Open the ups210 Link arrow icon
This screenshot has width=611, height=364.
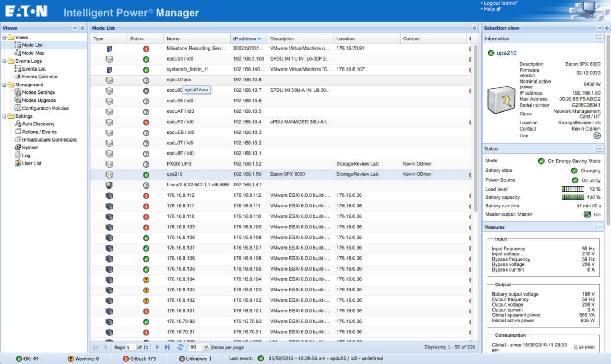(596, 136)
